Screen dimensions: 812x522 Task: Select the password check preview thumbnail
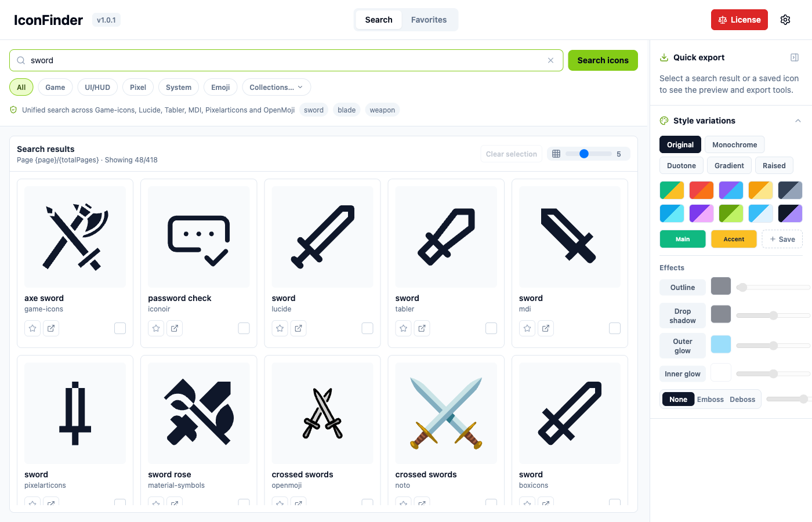[199, 237]
